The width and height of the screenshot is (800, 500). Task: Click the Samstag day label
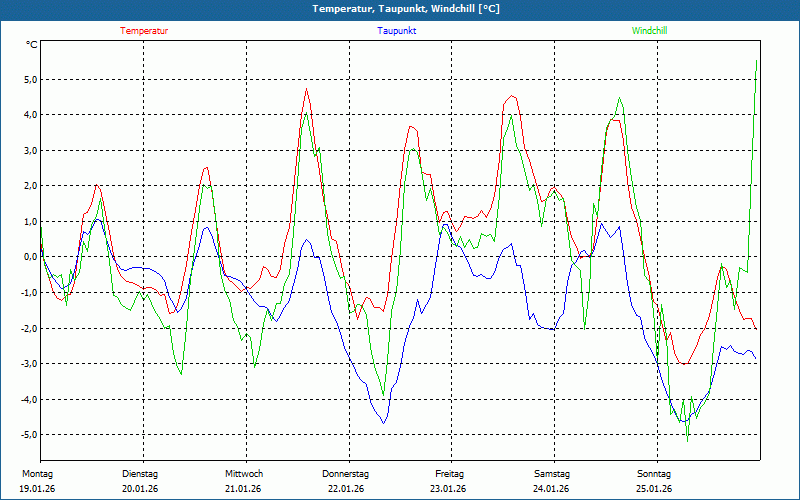pyautogui.click(x=551, y=474)
